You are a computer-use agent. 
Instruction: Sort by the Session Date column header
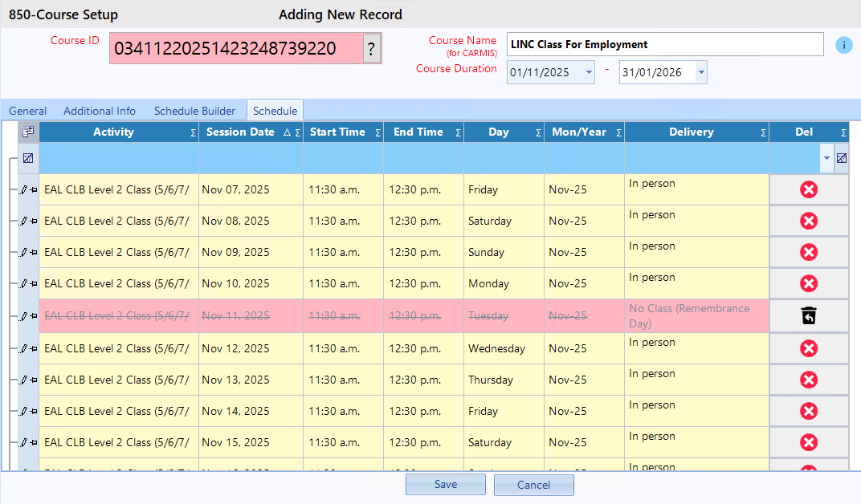pos(240,132)
